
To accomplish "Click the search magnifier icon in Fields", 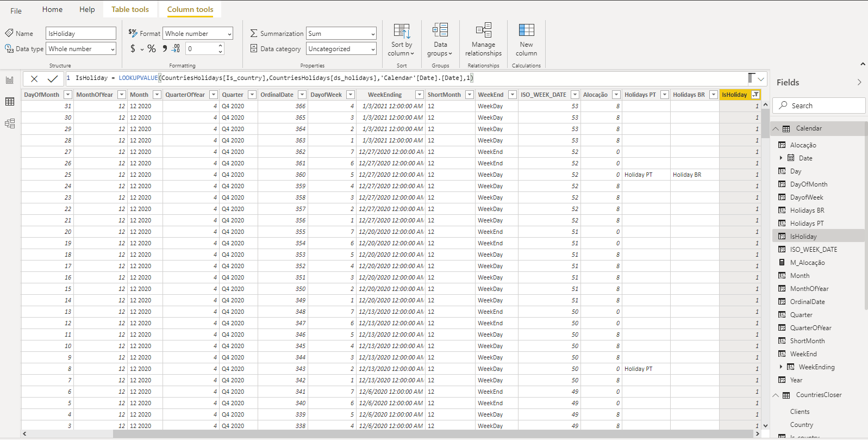I will [783, 106].
